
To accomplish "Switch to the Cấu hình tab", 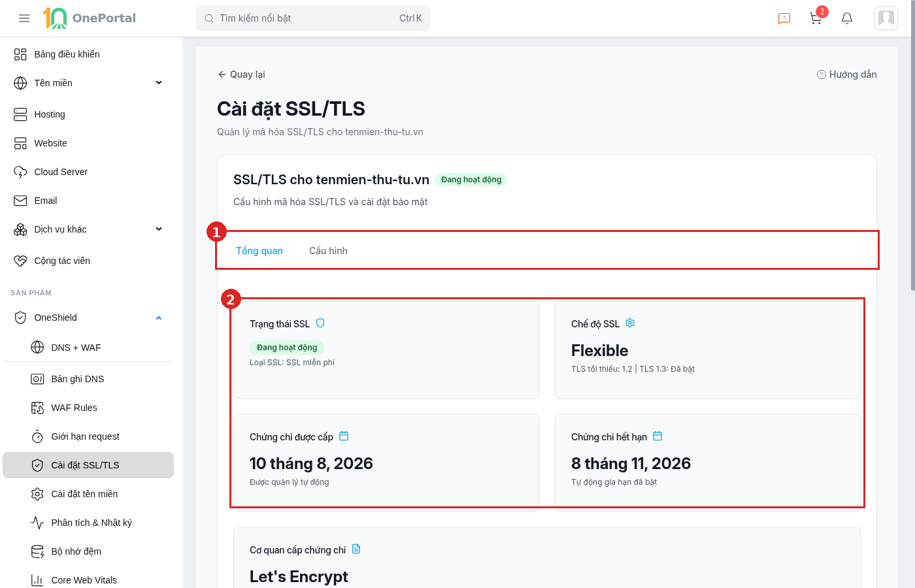I will pos(328,251).
